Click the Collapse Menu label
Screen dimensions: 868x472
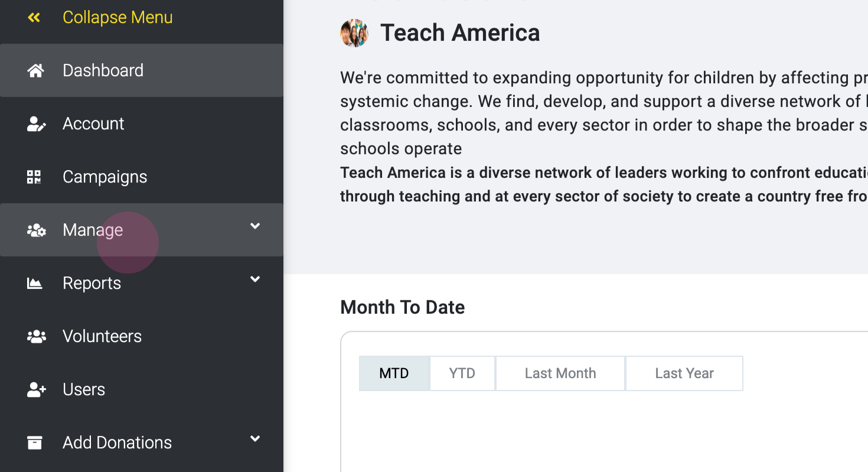click(x=118, y=18)
